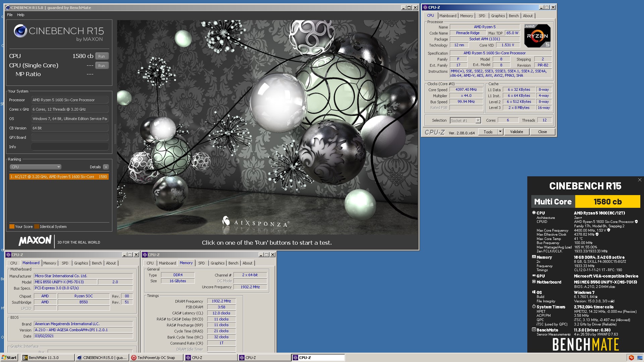Image resolution: width=644 pixels, height=362 pixels.
Task: Click the MEG B550 UNIFY-X model field
Action: point(65,282)
